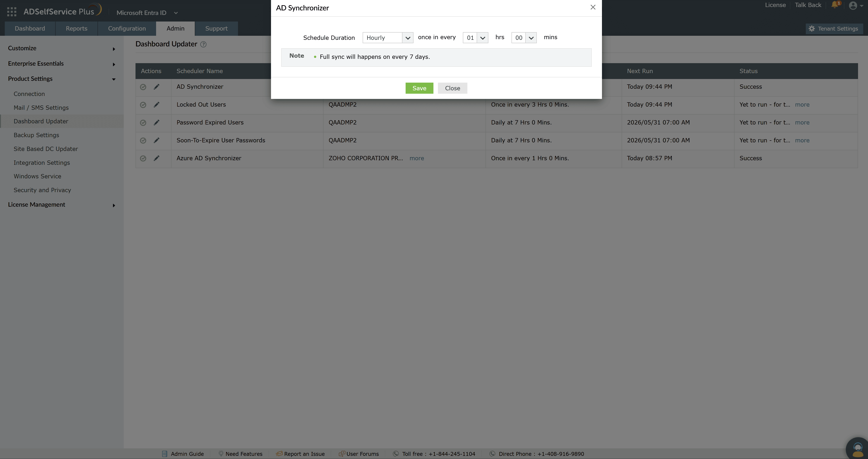
Task: Click the Tenant Settings gear button
Action: point(834,29)
